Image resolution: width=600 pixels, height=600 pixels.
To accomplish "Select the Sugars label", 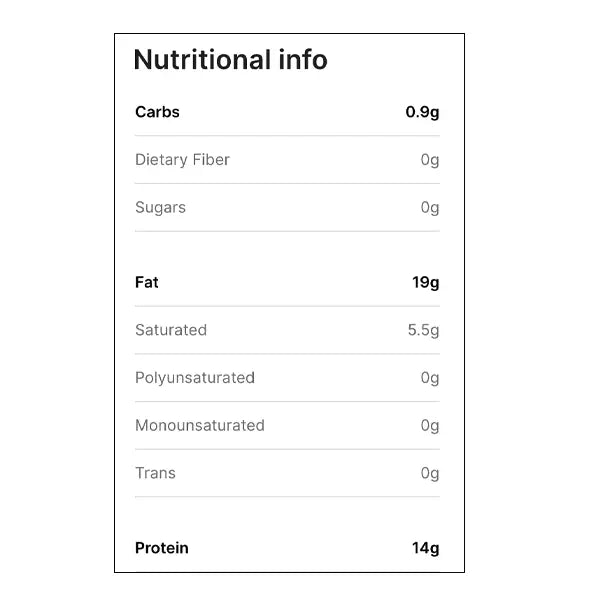I will pyautogui.click(x=160, y=208).
